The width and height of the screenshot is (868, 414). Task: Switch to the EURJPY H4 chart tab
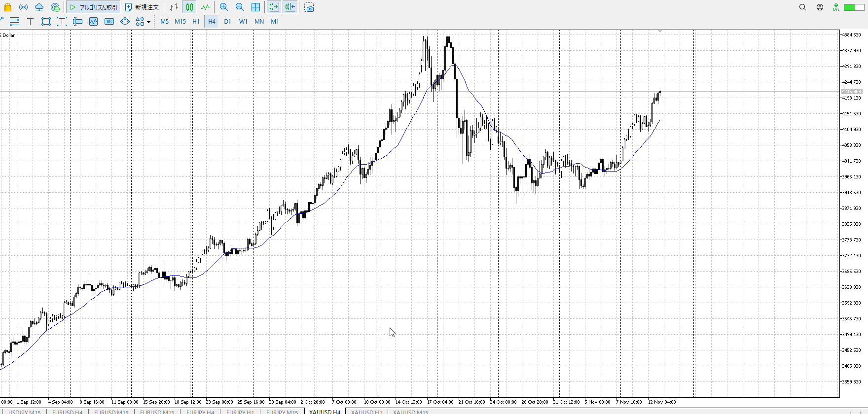[200, 412]
